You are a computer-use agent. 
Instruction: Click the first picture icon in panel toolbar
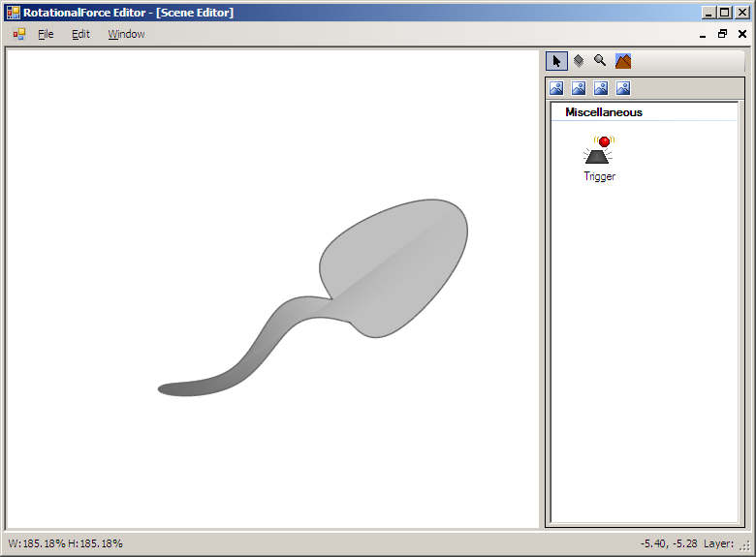(556, 88)
